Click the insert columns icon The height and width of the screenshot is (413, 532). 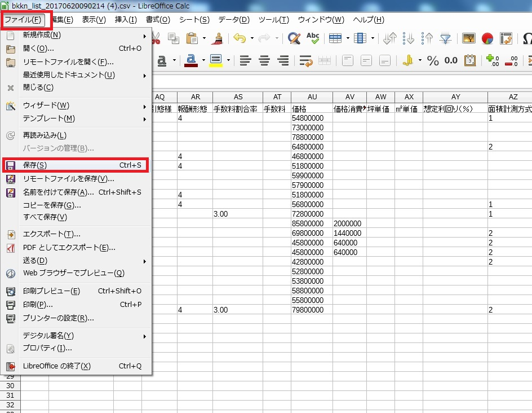pyautogui.click(x=360, y=38)
